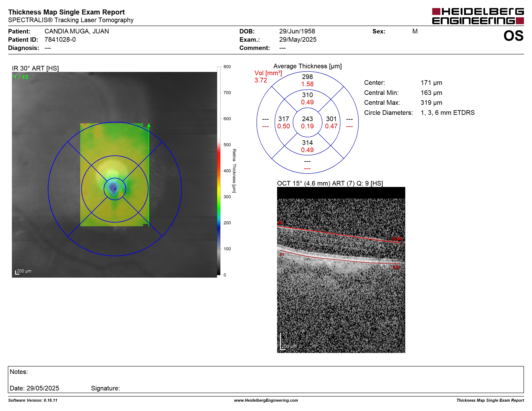Click the inner right sector thickness 301
Image resolution: width=532 pixels, height=411 pixels.
[331, 119]
